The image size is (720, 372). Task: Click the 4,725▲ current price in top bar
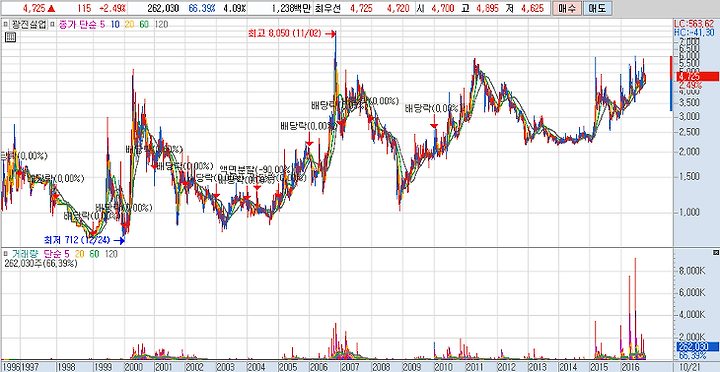(39, 8)
